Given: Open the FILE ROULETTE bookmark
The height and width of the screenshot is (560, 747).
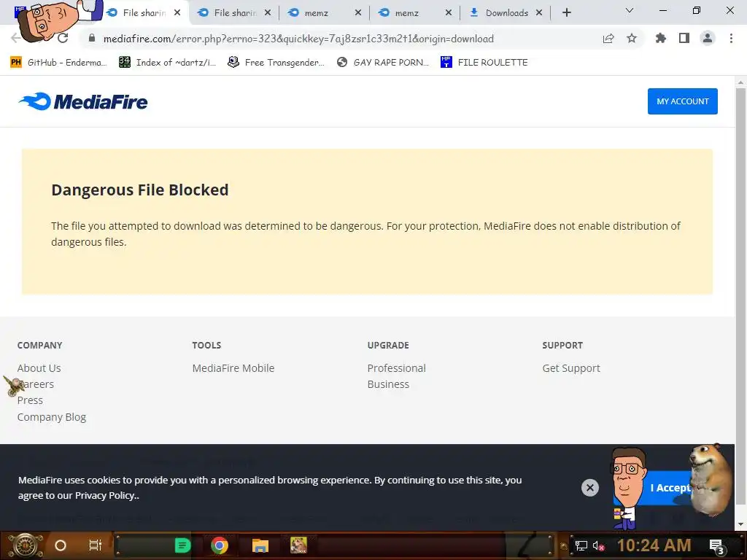Looking at the screenshot, I should pyautogui.click(x=484, y=63).
